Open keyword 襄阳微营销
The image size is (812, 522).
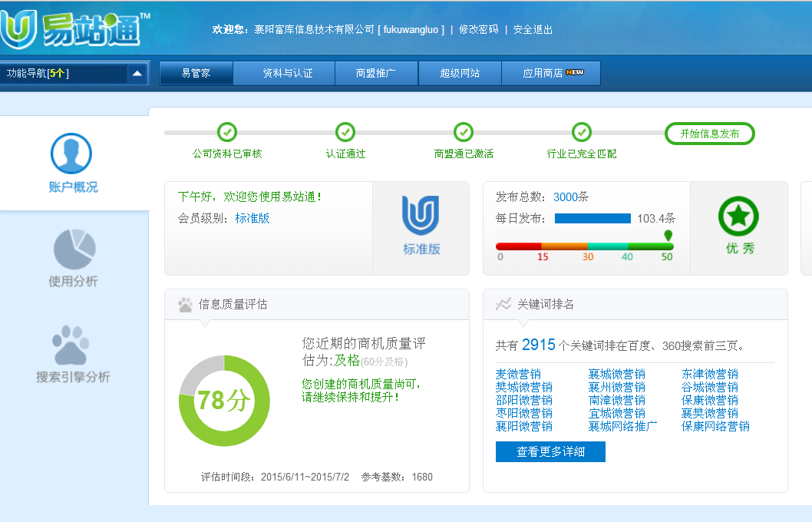[x=523, y=426]
